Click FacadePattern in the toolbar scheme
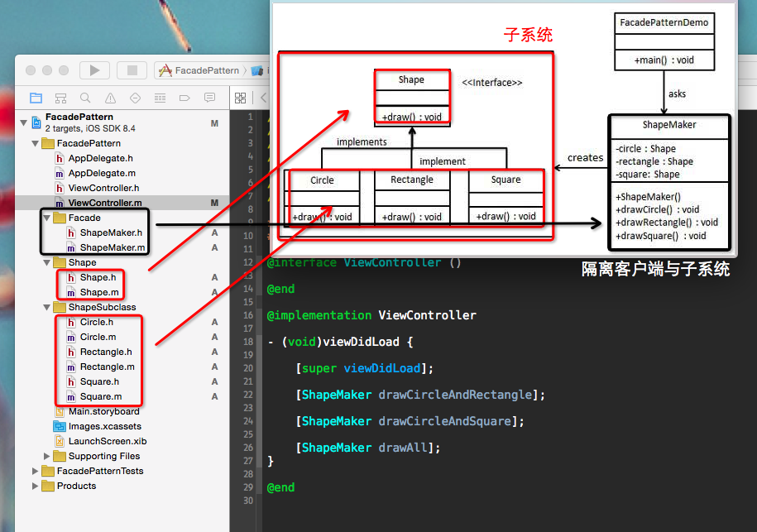Viewport: 757px width, 532px height. coord(207,70)
